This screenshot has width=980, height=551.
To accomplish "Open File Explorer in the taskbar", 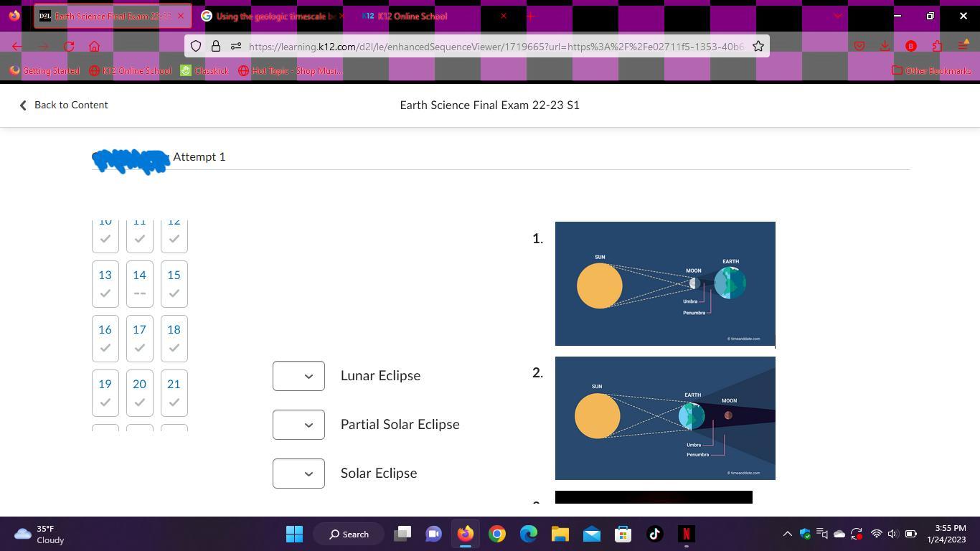I will pos(560,534).
